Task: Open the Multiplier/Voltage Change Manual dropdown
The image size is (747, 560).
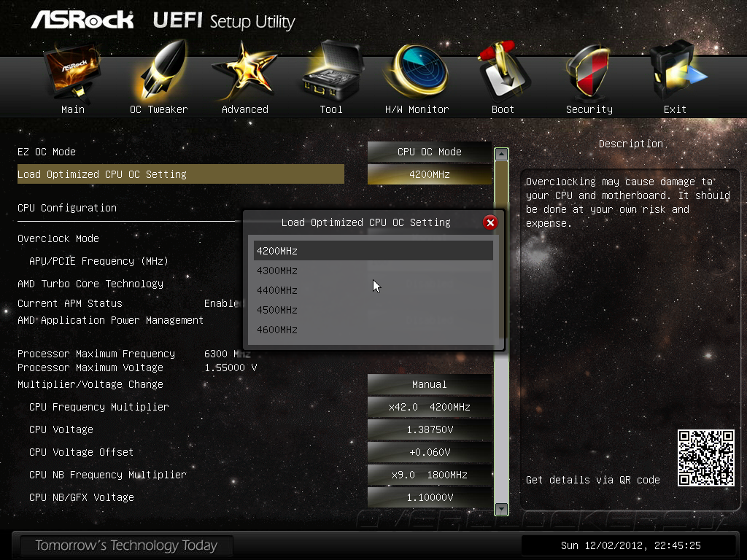Action: 429,384
